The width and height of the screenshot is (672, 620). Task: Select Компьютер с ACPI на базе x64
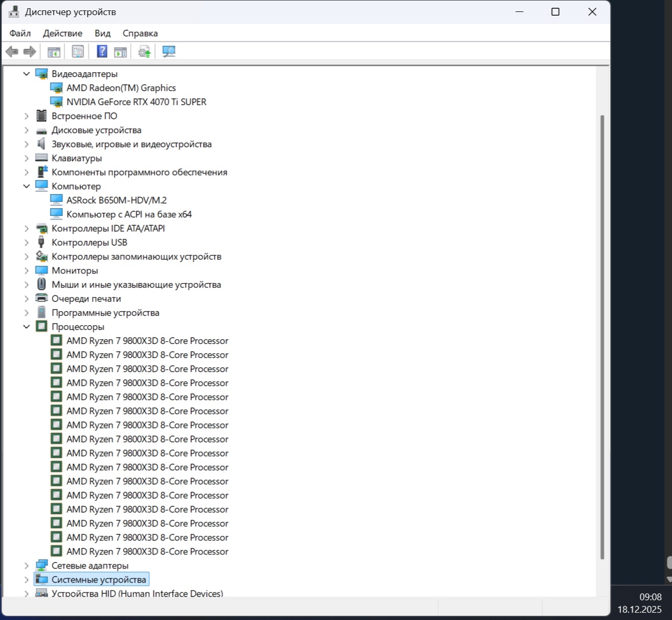129,214
